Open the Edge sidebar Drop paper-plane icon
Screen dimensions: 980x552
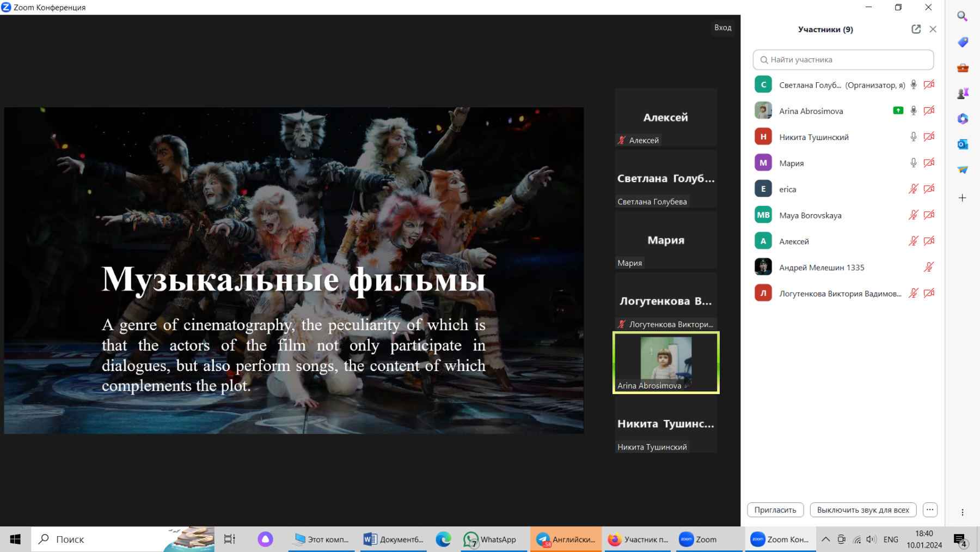(x=963, y=170)
